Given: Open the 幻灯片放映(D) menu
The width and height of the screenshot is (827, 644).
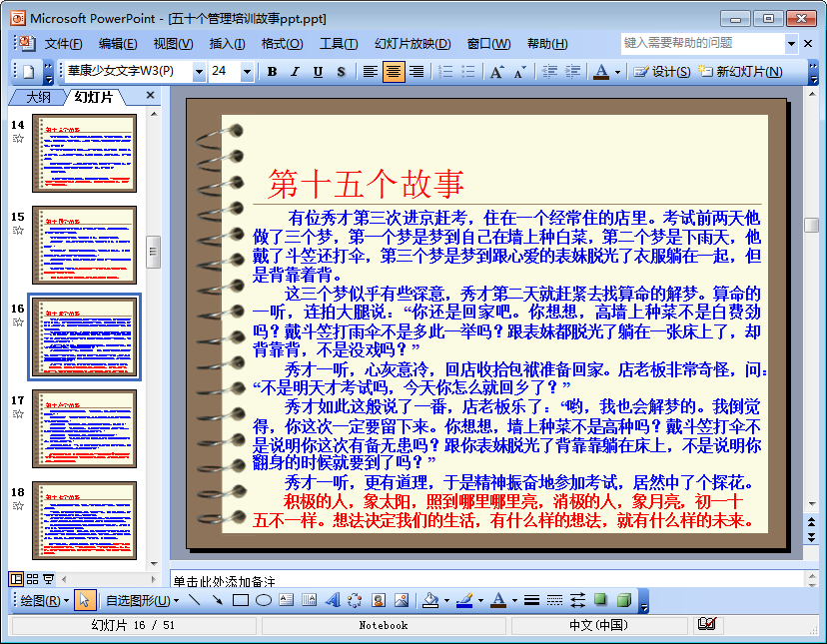Looking at the screenshot, I should pos(413,44).
